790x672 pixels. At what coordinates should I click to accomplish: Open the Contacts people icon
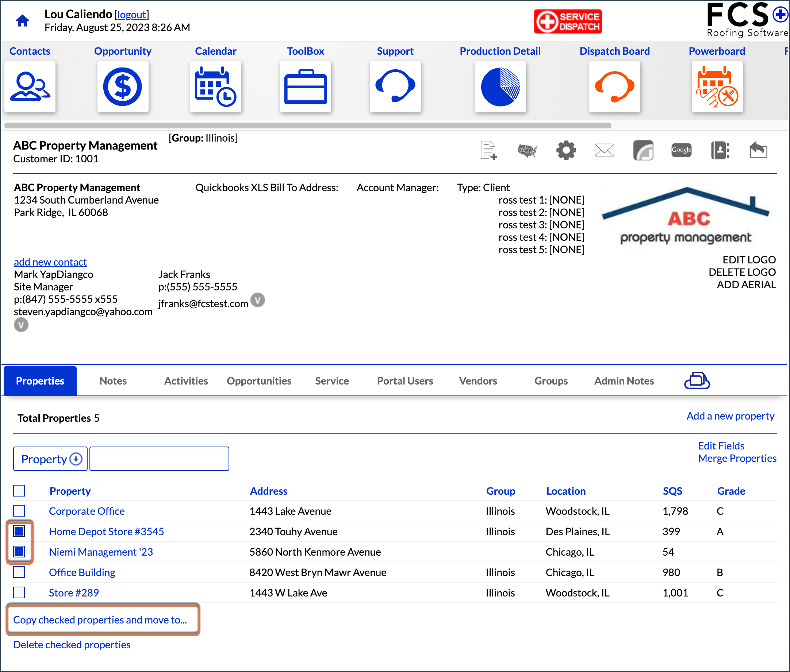(30, 86)
